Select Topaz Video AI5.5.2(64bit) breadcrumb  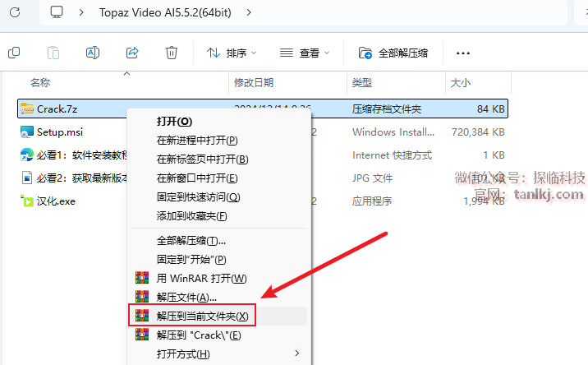click(x=165, y=12)
